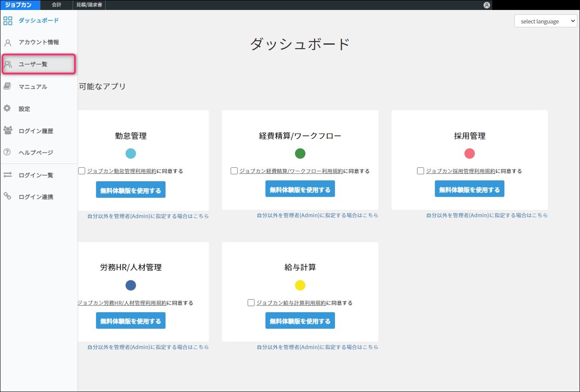The image size is (580, 392).
Task: Click the アカウント情報 person icon
Action: point(8,43)
